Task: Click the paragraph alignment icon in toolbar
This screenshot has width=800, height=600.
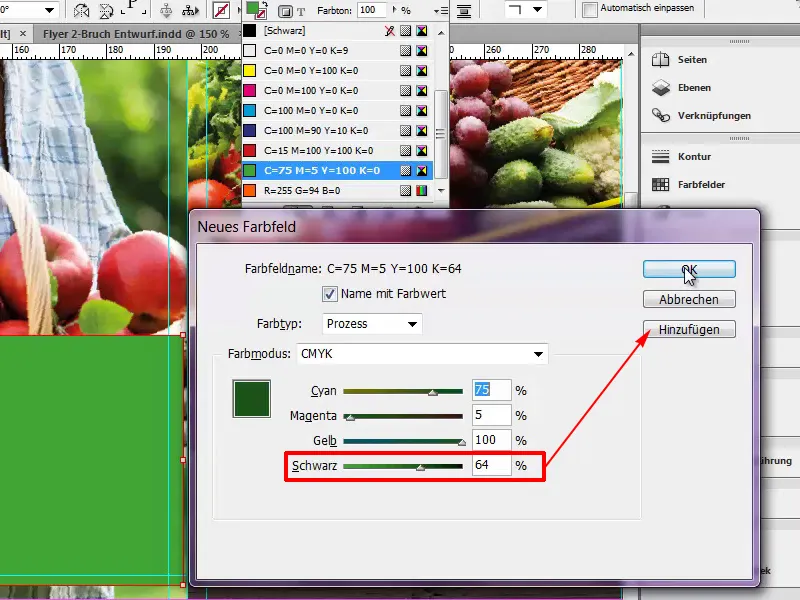Action: click(x=463, y=11)
